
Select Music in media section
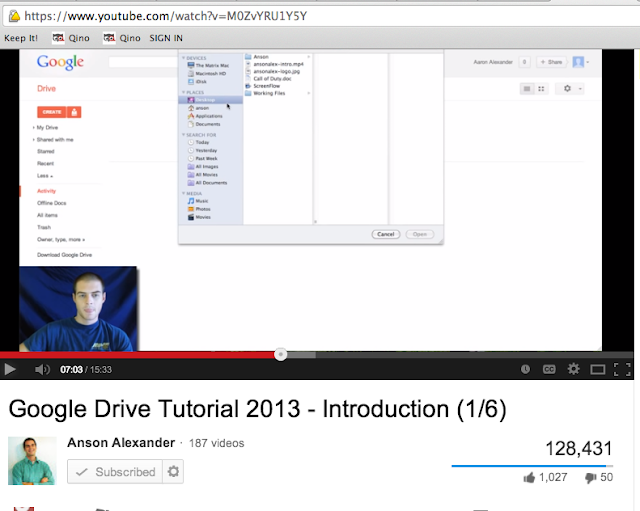(x=198, y=201)
